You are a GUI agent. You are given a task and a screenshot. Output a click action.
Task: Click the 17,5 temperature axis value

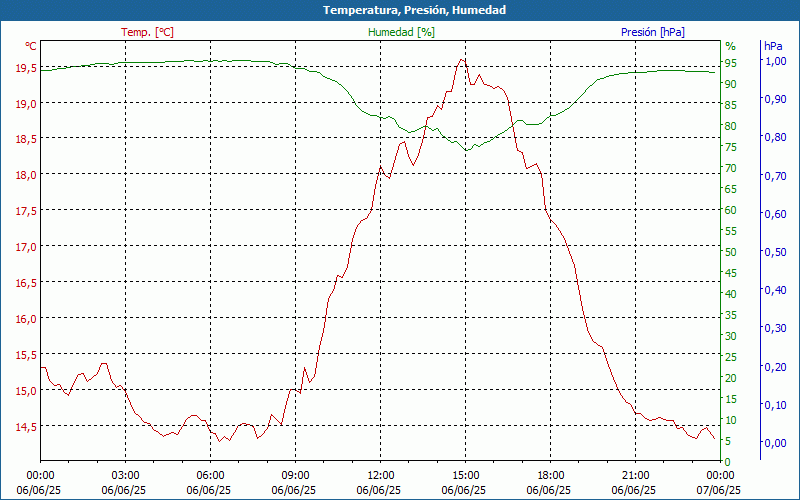coord(28,211)
